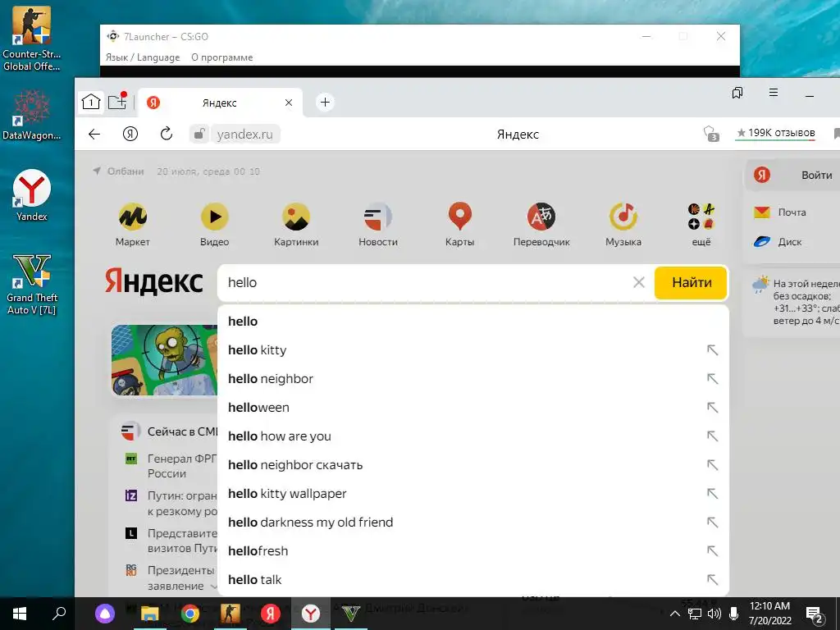This screenshot has height=630, width=840.
Task: Open Grand Theft Auto V desktop shortcut
Action: coord(32,285)
